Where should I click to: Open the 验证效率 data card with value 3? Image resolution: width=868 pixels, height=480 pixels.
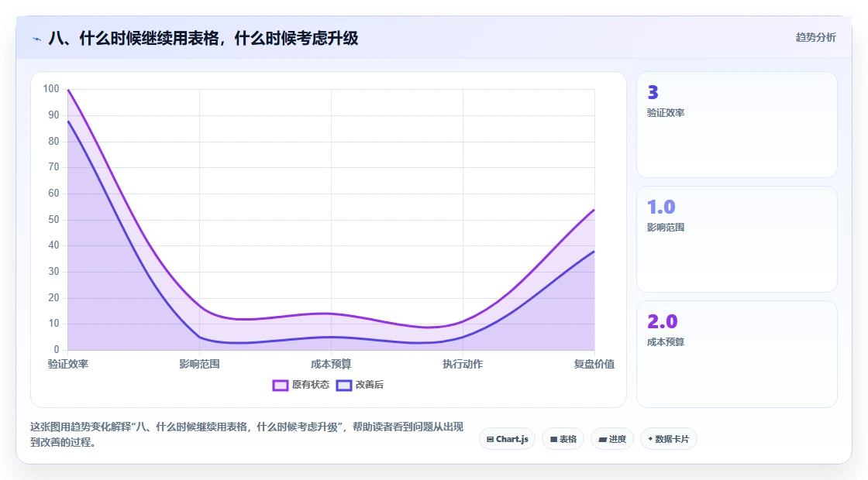coord(737,125)
